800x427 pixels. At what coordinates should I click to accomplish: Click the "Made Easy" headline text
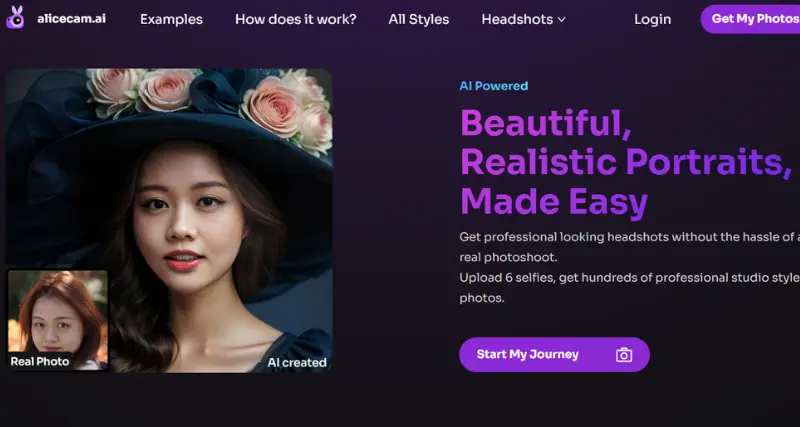click(553, 200)
